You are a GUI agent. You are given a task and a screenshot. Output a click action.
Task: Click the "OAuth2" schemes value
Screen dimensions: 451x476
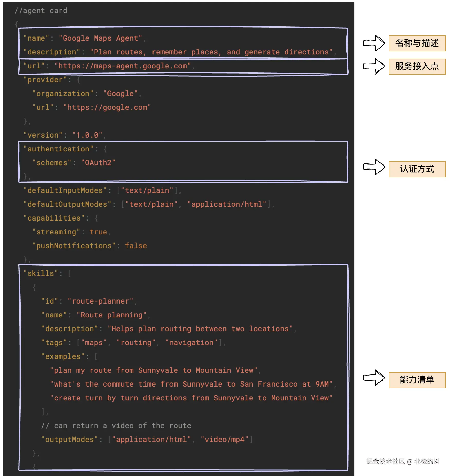click(98, 163)
